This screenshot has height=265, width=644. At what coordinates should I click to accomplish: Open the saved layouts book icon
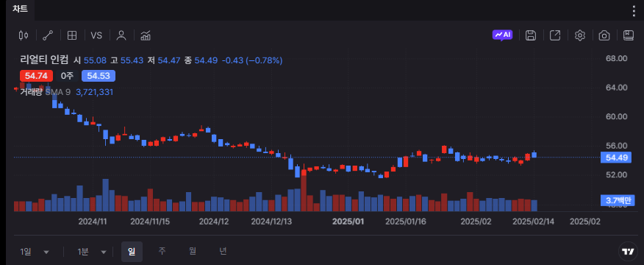[x=629, y=35]
